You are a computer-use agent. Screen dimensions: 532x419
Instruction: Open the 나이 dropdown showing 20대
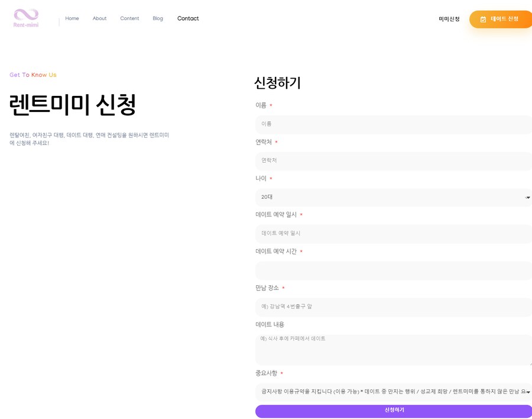click(393, 197)
